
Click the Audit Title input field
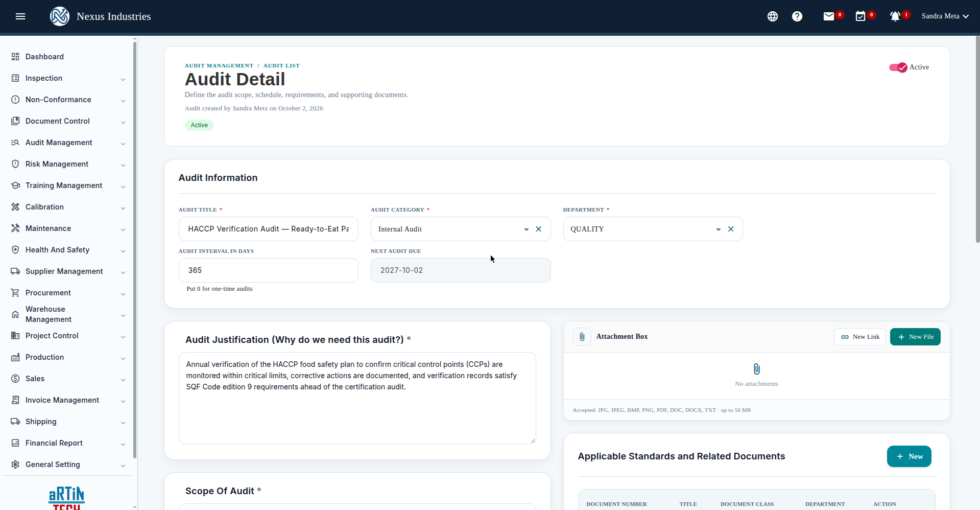coord(269,229)
